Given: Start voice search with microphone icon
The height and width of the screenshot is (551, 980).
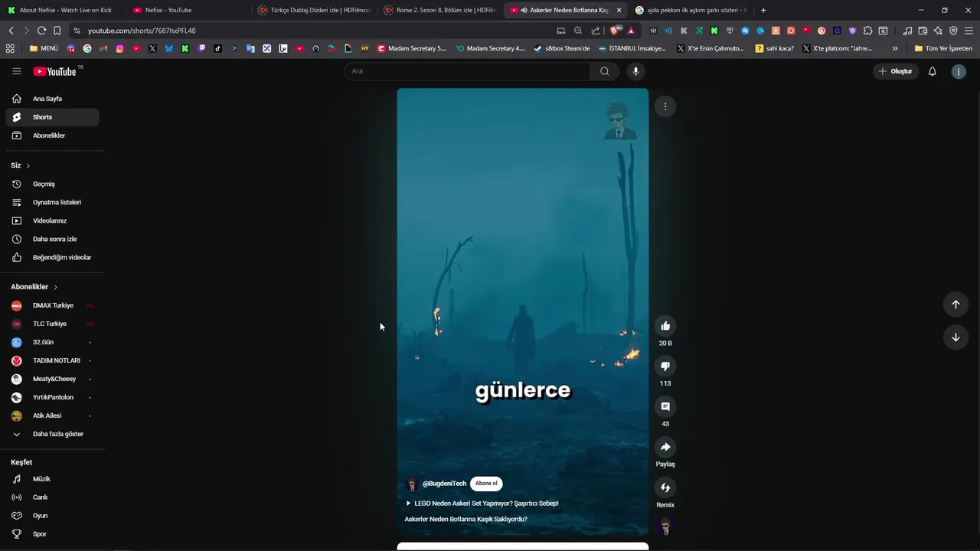Looking at the screenshot, I should tap(635, 71).
